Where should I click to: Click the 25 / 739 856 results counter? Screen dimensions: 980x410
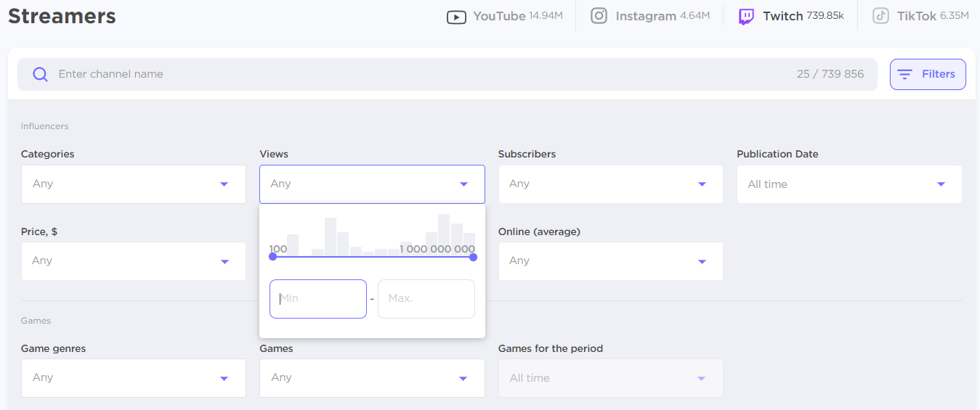click(x=830, y=74)
